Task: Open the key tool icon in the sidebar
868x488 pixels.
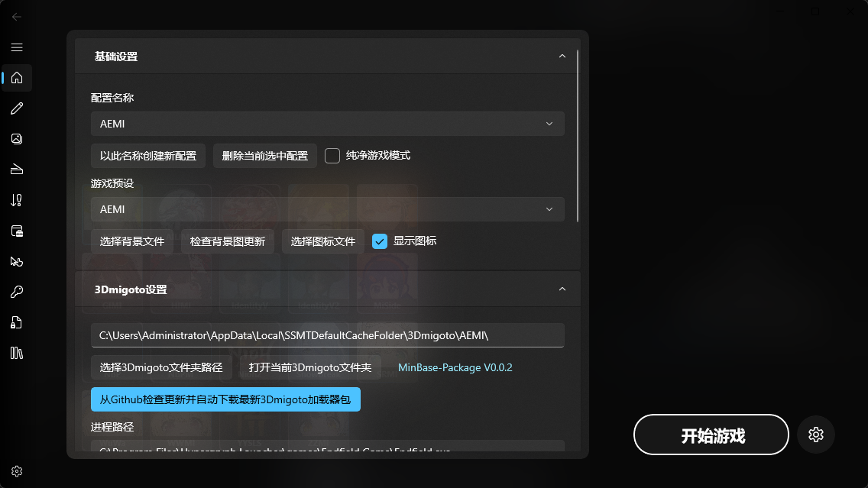Action: [16, 291]
